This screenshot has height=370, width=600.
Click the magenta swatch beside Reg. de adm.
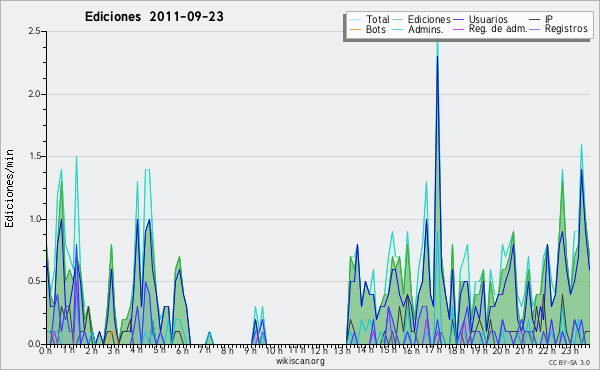459,29
